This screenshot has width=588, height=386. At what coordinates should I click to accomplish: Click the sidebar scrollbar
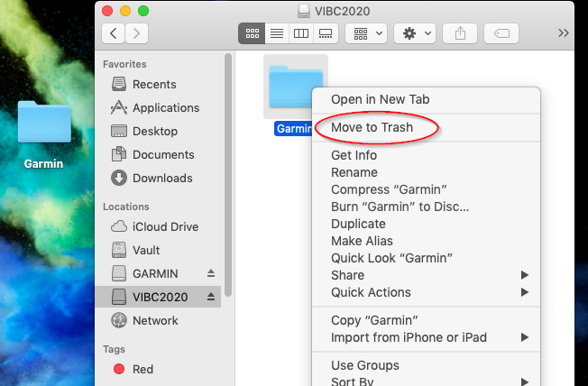pyautogui.click(x=227, y=174)
